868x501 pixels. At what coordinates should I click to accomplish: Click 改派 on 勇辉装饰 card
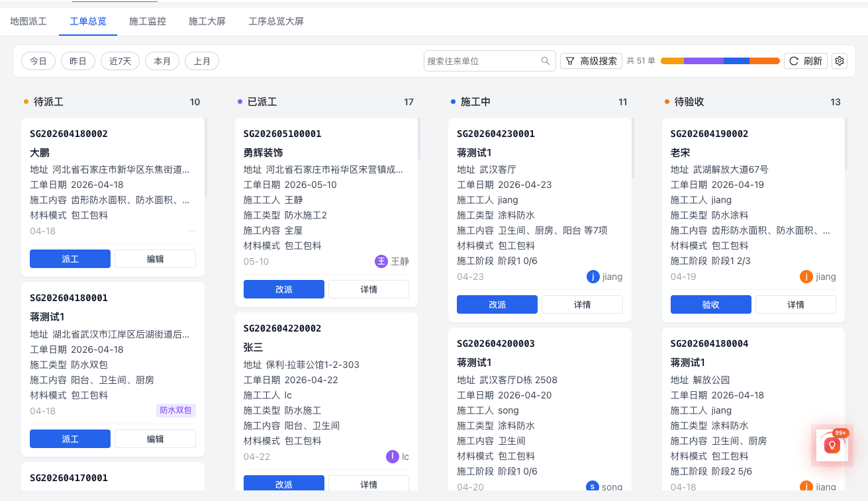coord(284,289)
